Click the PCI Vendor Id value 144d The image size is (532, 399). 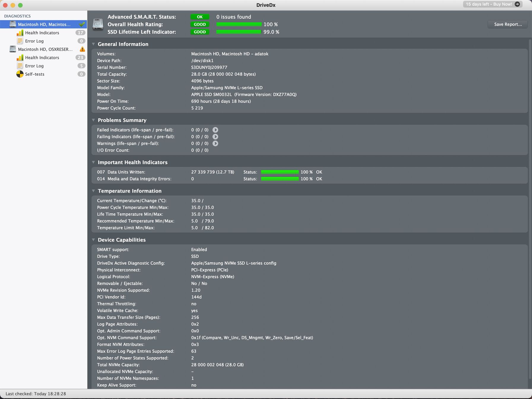196,297
